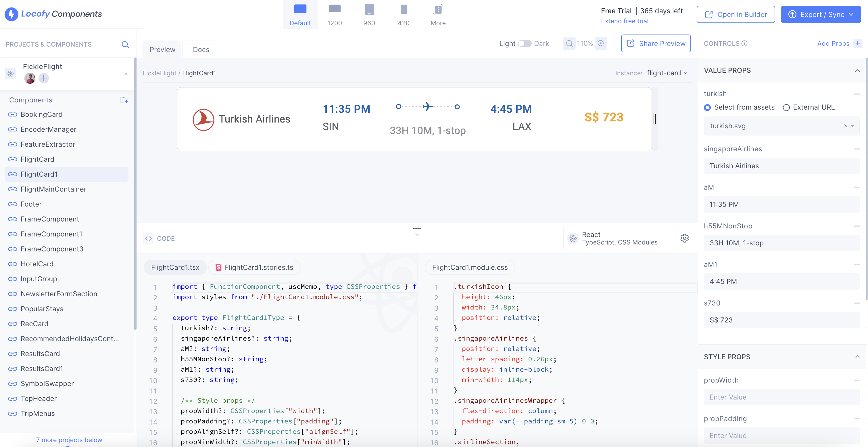Open search in Projects & Components panel
Image resolution: width=868 pixels, height=447 pixels.
pos(125,44)
